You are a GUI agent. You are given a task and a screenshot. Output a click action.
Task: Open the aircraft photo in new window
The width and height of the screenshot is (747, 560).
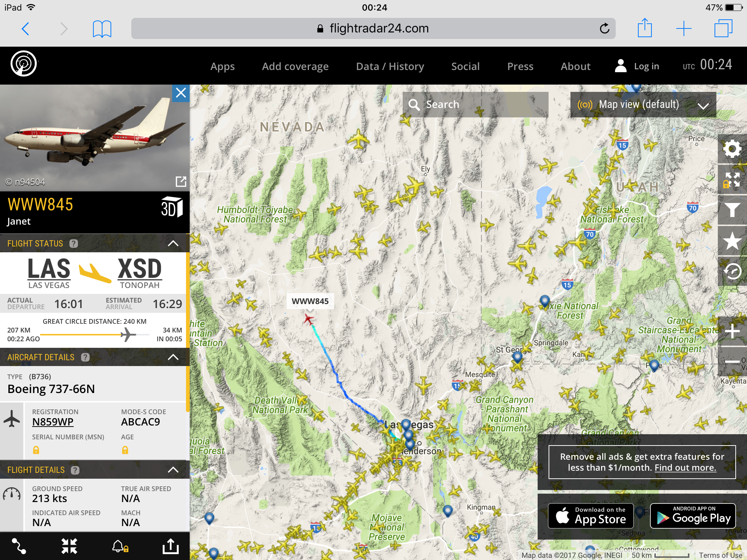point(181,181)
